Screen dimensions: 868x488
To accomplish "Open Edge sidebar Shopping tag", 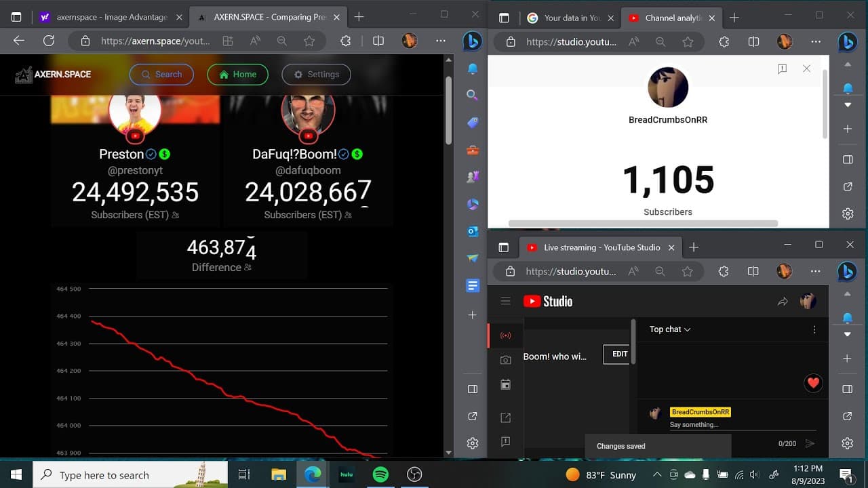I will tap(473, 123).
